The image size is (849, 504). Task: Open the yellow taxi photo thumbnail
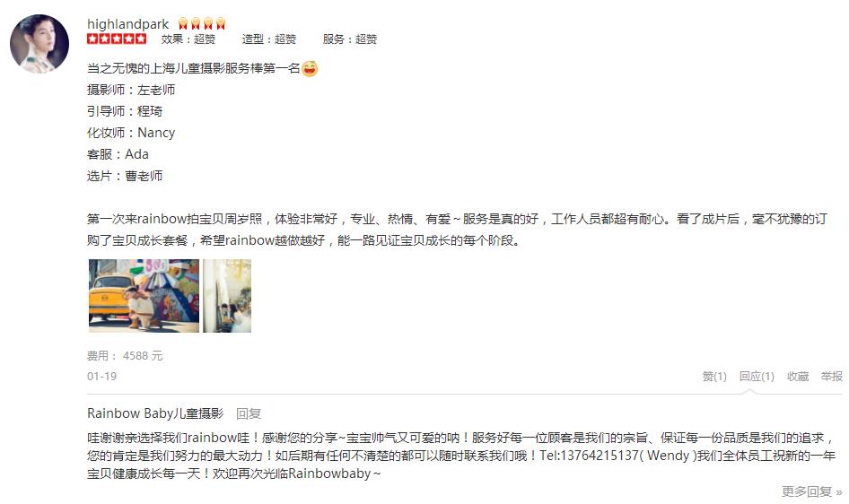click(x=144, y=296)
